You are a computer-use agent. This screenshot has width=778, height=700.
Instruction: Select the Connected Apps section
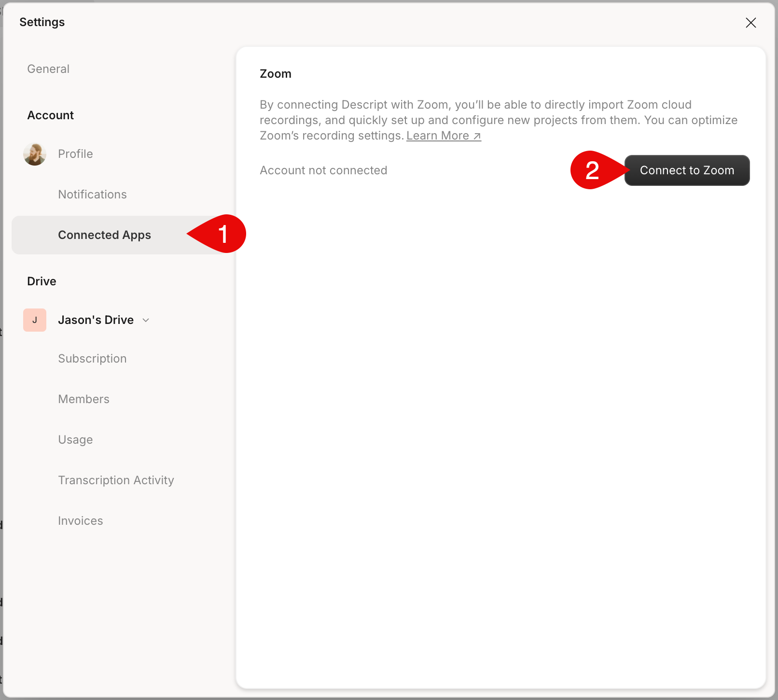pos(104,235)
